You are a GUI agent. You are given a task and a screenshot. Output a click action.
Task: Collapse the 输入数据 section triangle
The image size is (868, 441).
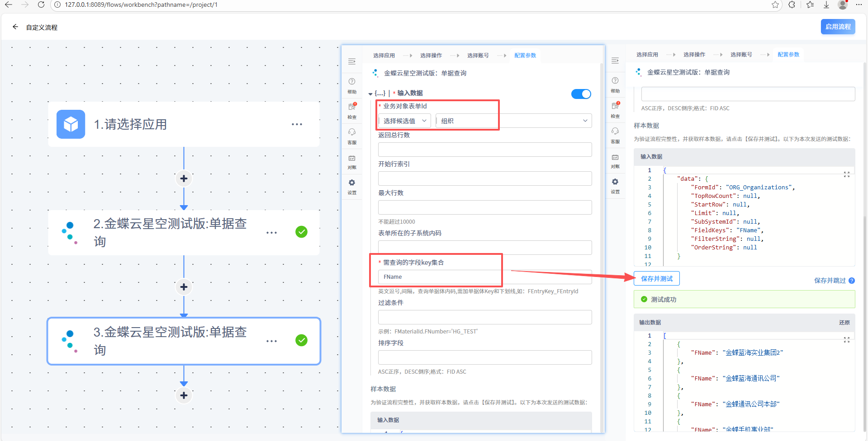pyautogui.click(x=370, y=94)
